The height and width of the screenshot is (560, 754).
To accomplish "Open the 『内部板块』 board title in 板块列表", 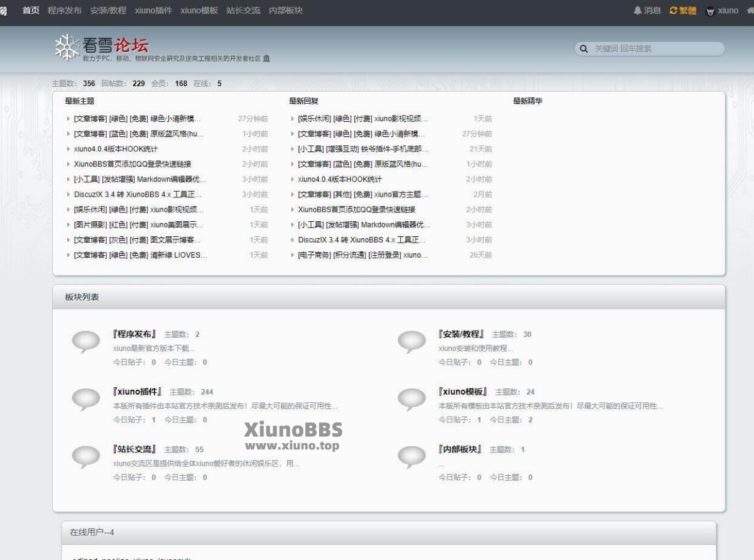I will click(x=461, y=449).
